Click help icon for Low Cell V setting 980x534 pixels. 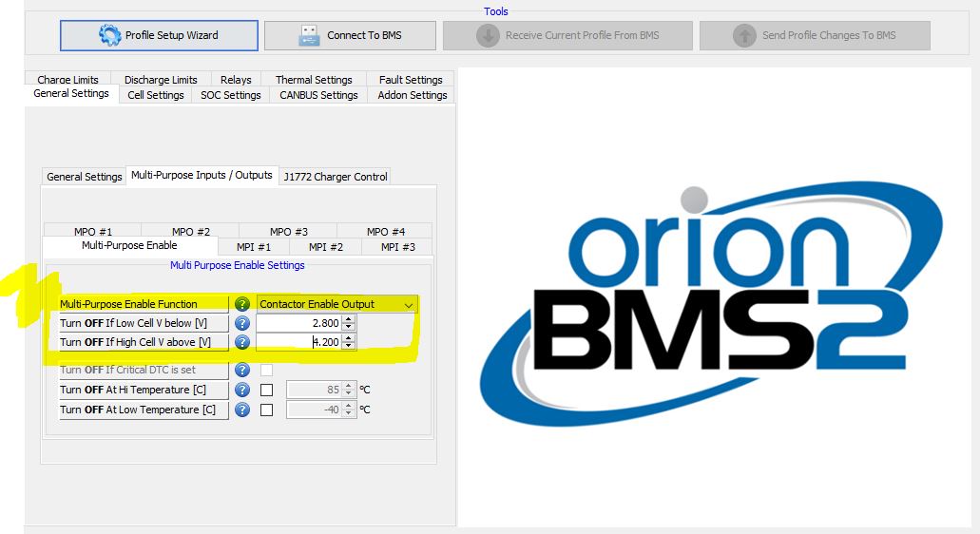[242, 323]
